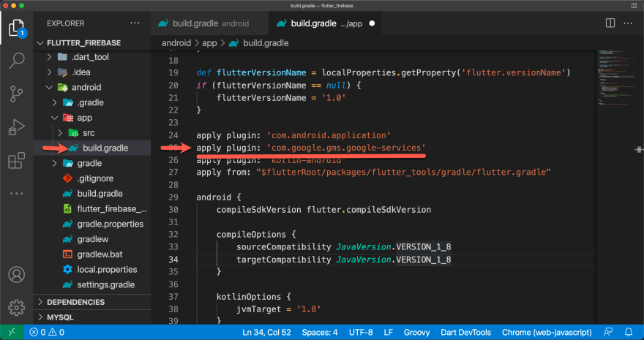This screenshot has height=340, width=644.
Task: Click the feedback icon in status bar
Action: point(608,332)
